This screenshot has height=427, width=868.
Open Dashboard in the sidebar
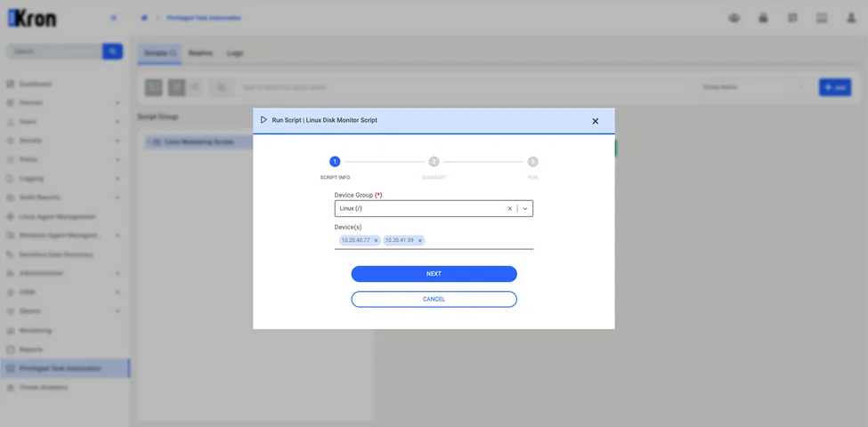tap(36, 85)
